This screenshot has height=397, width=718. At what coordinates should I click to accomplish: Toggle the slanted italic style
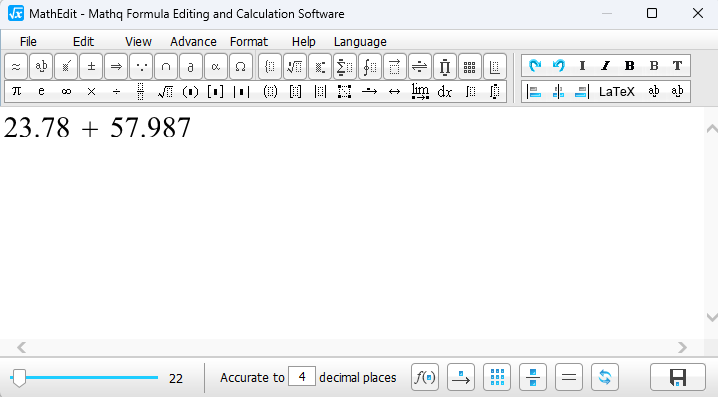606,66
